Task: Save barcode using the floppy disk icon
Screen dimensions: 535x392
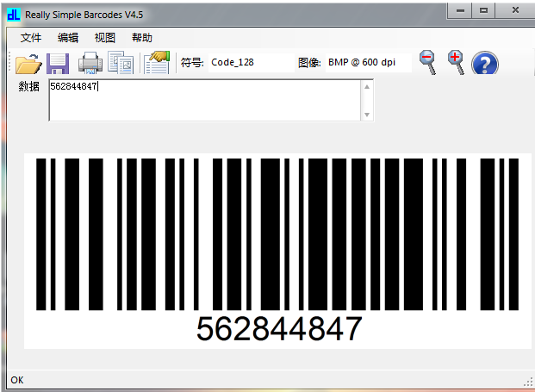Action: (58, 64)
